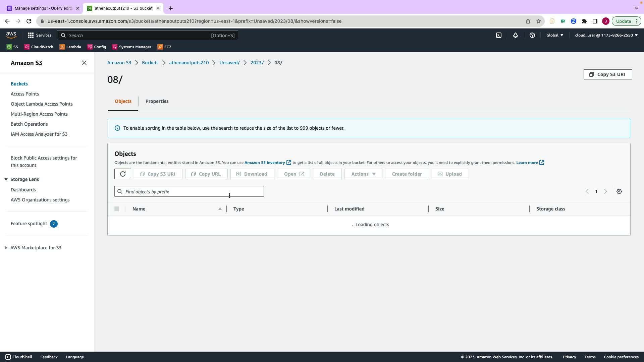Click the Copy S3 URI header button
The height and width of the screenshot is (362, 644).
(607, 74)
